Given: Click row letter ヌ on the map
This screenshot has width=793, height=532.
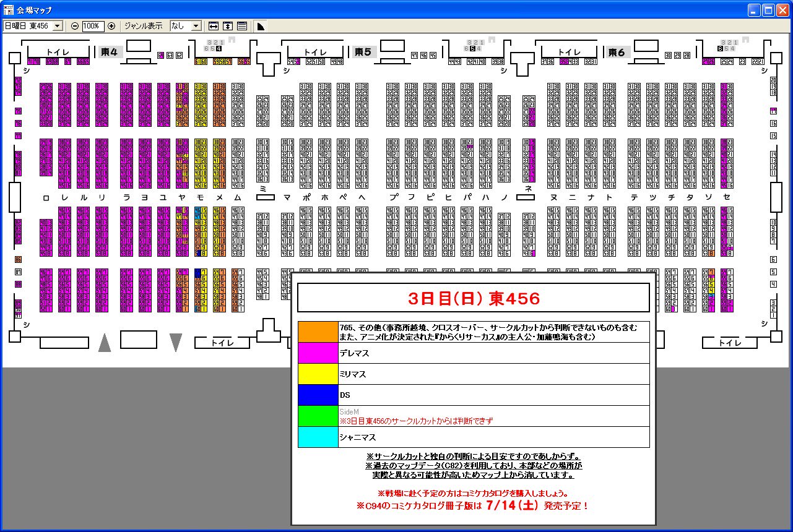Looking at the screenshot, I should (x=554, y=197).
